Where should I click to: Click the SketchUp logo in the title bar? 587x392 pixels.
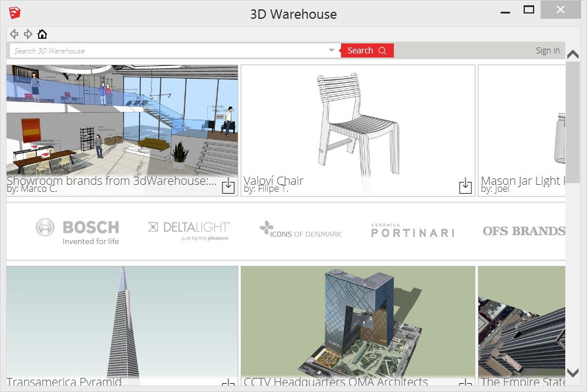(x=15, y=12)
